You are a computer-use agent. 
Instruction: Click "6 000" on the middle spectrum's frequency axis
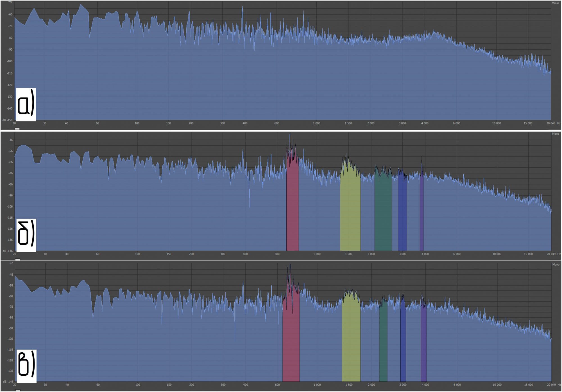(x=457, y=254)
